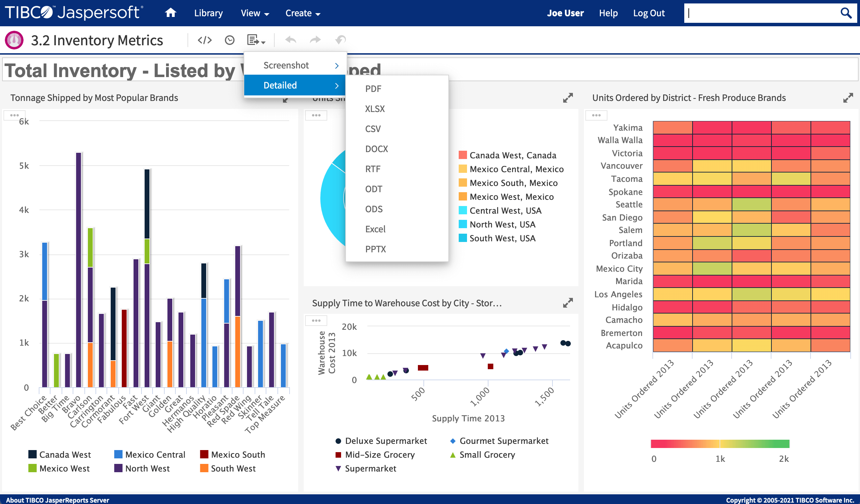The image size is (860, 504).
Task: Toggle North West series in bar legend
Action: 142,468
